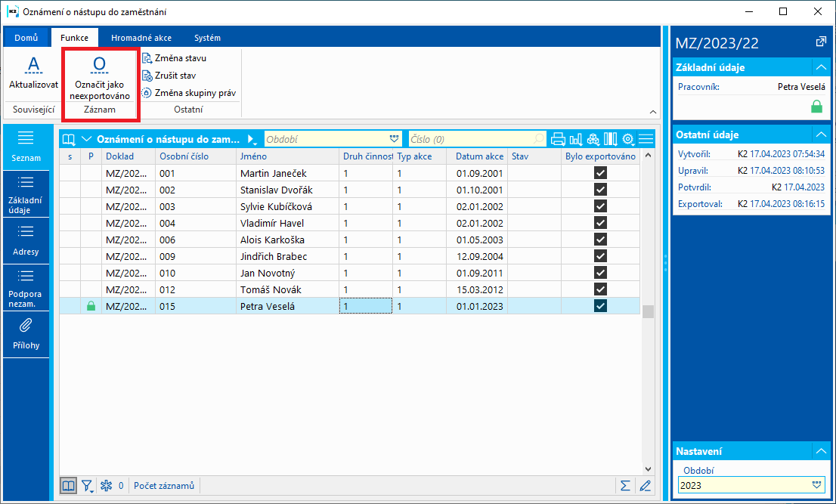Sort by Bylo exportováno column header

tap(600, 156)
